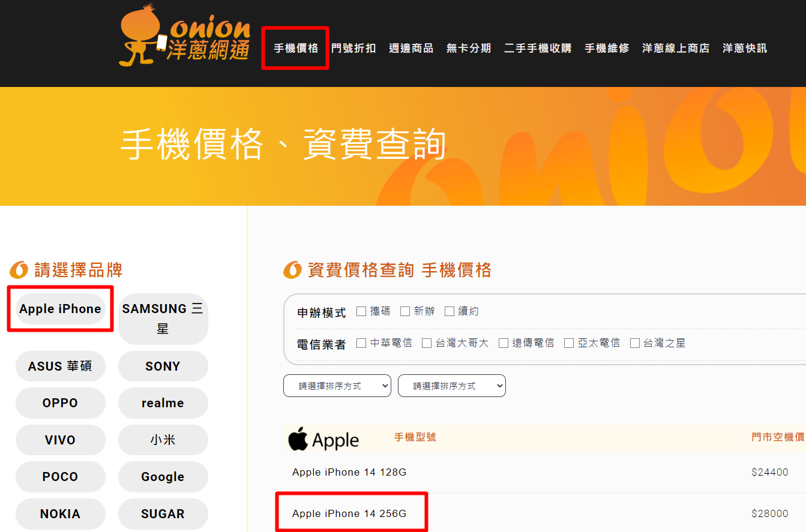Image resolution: width=806 pixels, height=532 pixels.
Task: Open 無卡分期 navigation item
Action: [469, 48]
